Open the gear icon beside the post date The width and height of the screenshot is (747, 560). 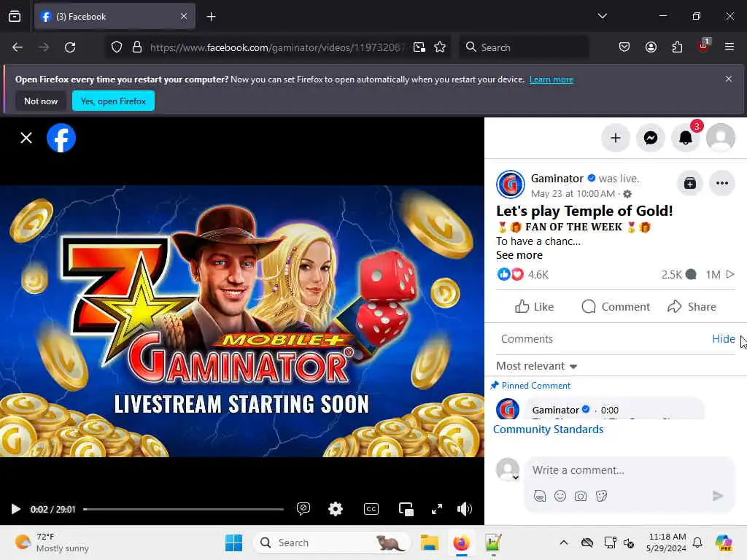[627, 194]
